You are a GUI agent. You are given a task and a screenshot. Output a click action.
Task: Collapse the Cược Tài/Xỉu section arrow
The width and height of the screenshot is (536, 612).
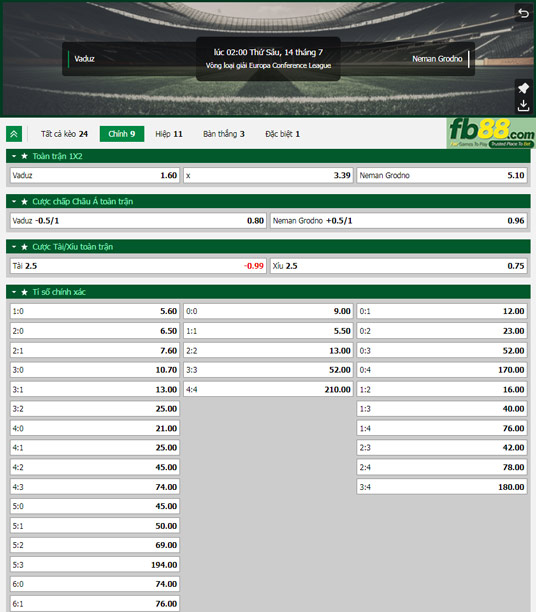(14, 247)
